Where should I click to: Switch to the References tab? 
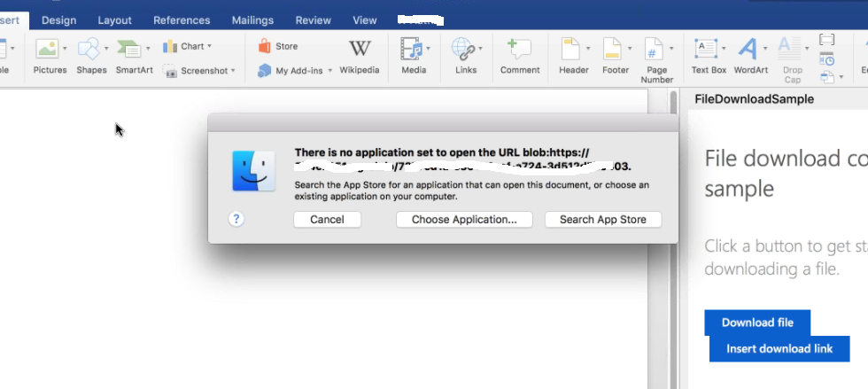(182, 20)
